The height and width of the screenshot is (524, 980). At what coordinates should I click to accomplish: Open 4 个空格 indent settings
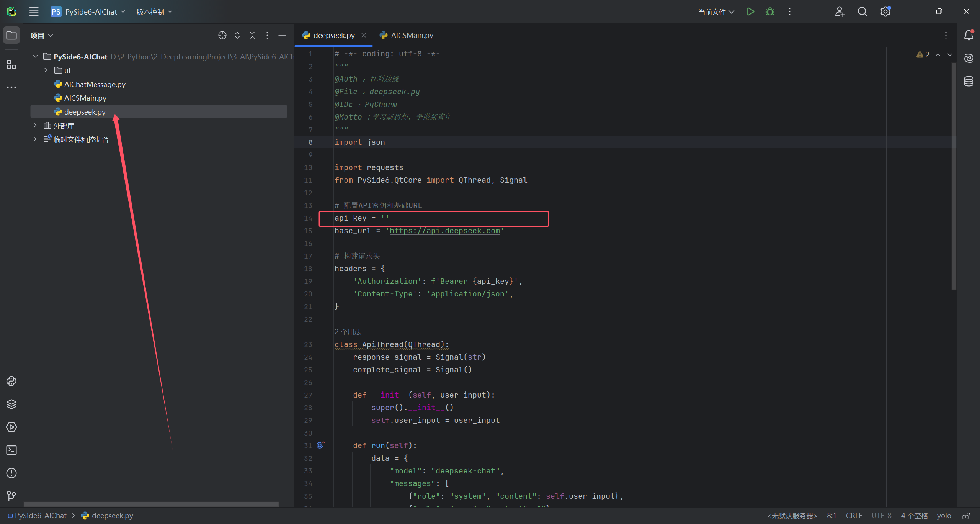[x=915, y=516]
